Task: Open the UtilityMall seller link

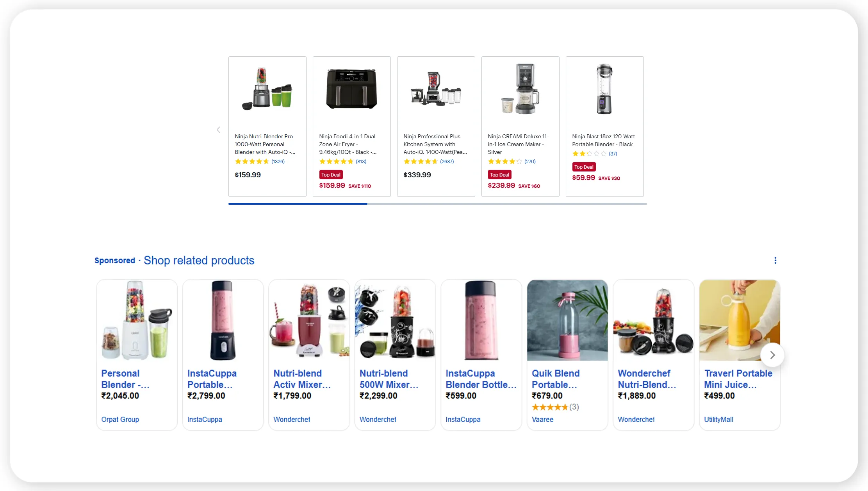Action: (719, 419)
